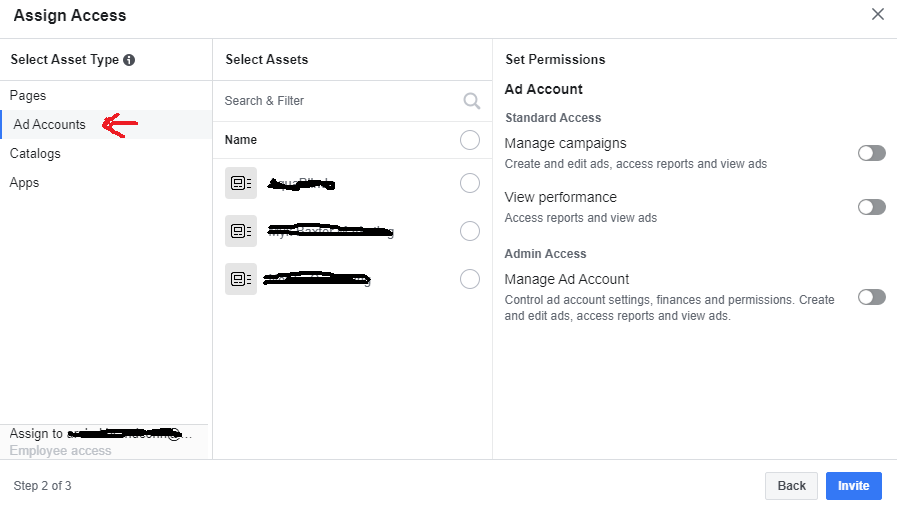Viewport: 897px width, 509px height.
Task: Select the third ad account radio button
Action: [x=470, y=279]
